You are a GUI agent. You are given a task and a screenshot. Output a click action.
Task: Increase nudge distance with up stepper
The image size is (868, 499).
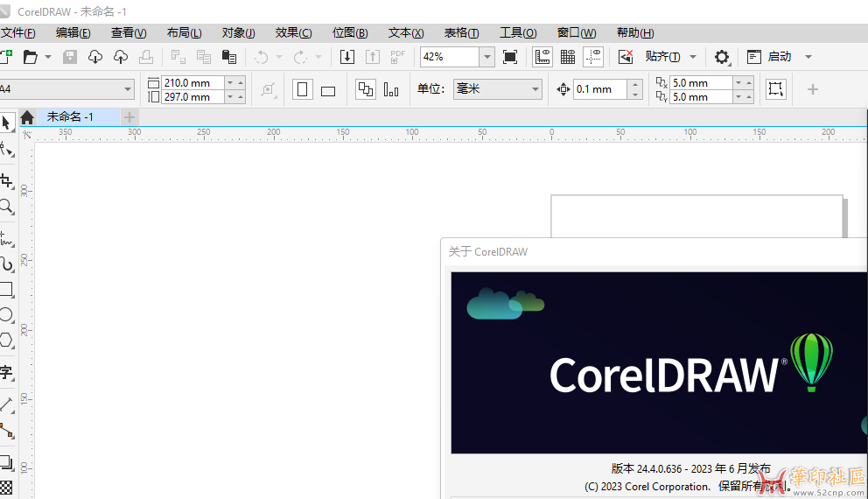(x=635, y=84)
